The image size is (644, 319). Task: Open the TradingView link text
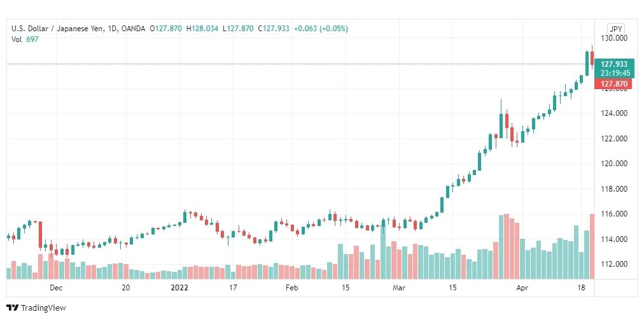coord(43,308)
